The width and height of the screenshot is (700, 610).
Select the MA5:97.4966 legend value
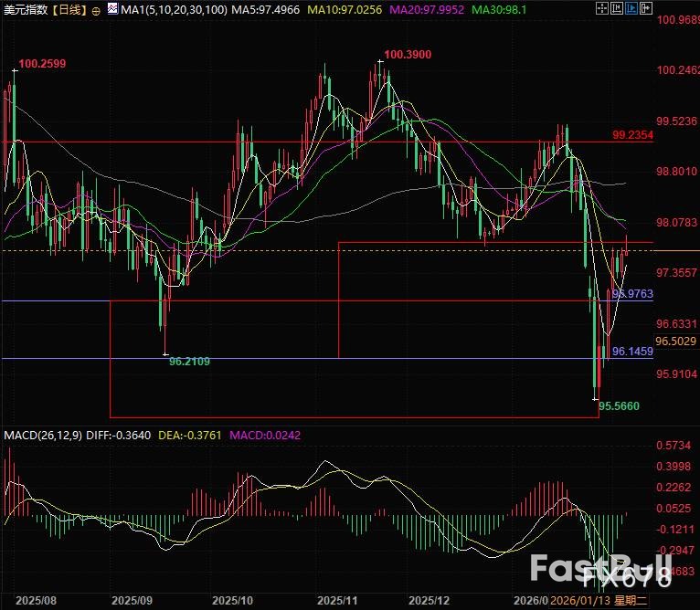point(260,10)
